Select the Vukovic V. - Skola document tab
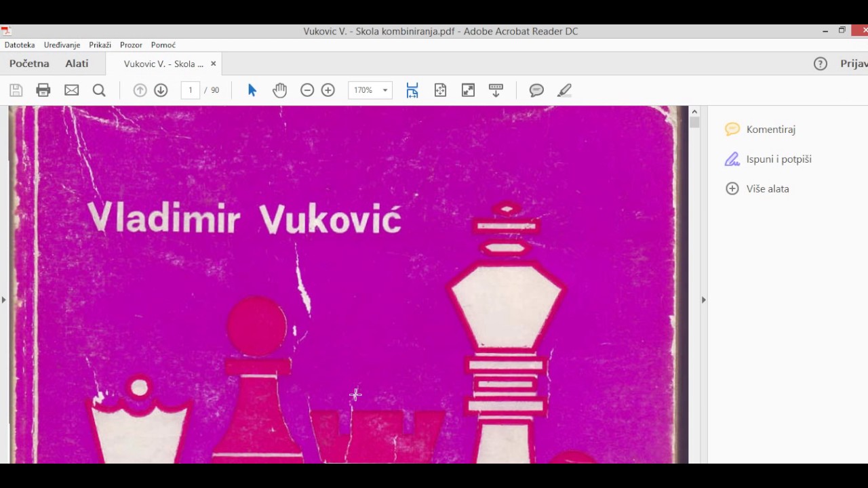The height and width of the screenshot is (488, 868). coord(163,64)
